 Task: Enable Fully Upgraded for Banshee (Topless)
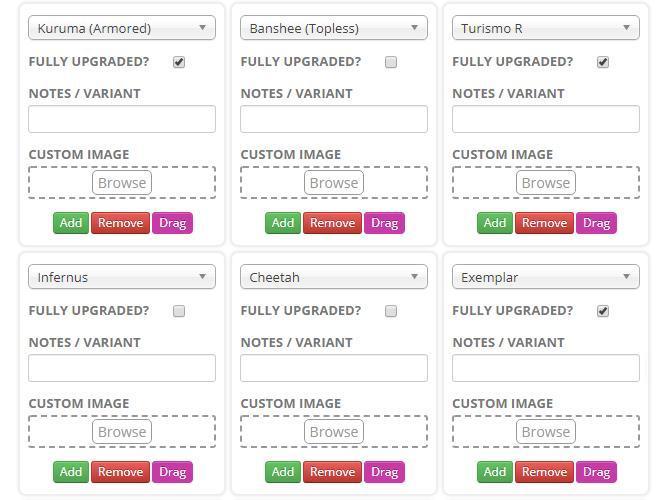391,62
